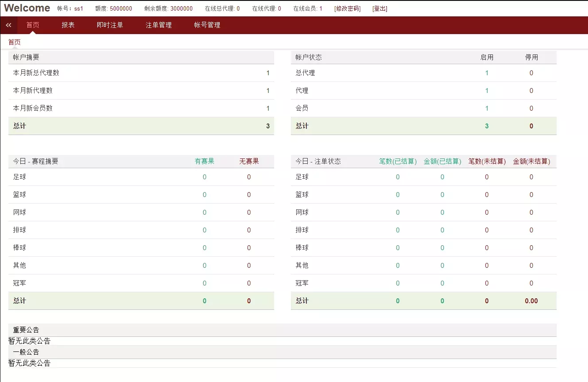Screen dimensions: 588x382
Task: Open the 注单管理 menu
Action: (158, 25)
